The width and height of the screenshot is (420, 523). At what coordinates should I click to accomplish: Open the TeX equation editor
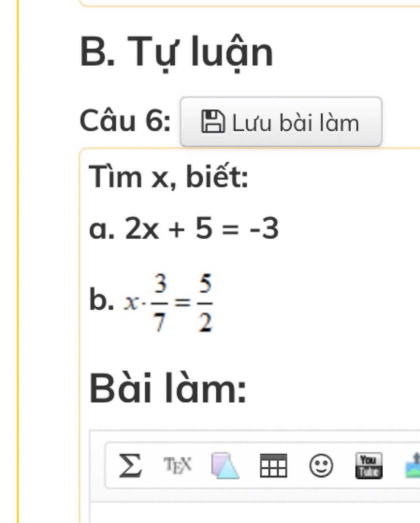pyautogui.click(x=177, y=465)
